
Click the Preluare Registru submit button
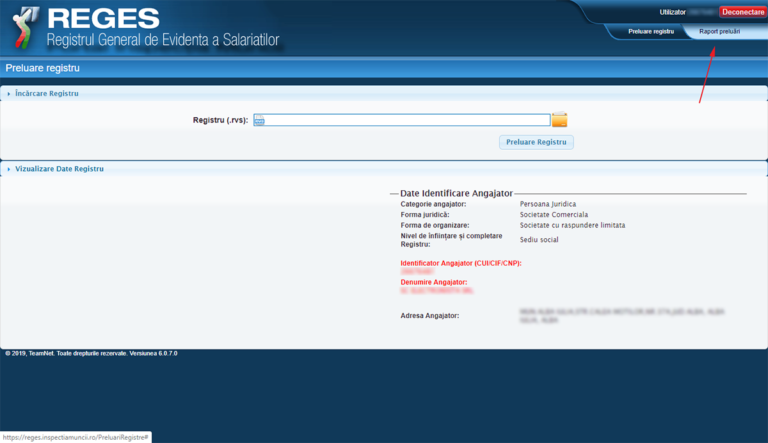coord(536,142)
